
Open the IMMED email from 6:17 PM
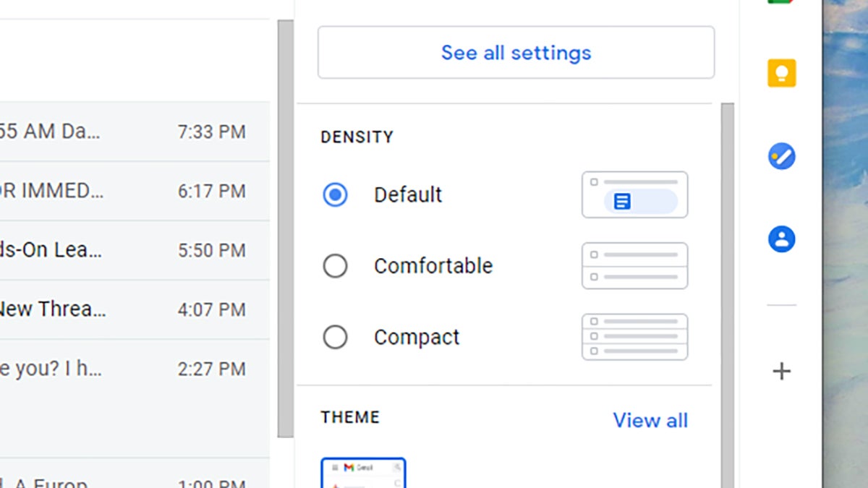click(x=130, y=191)
